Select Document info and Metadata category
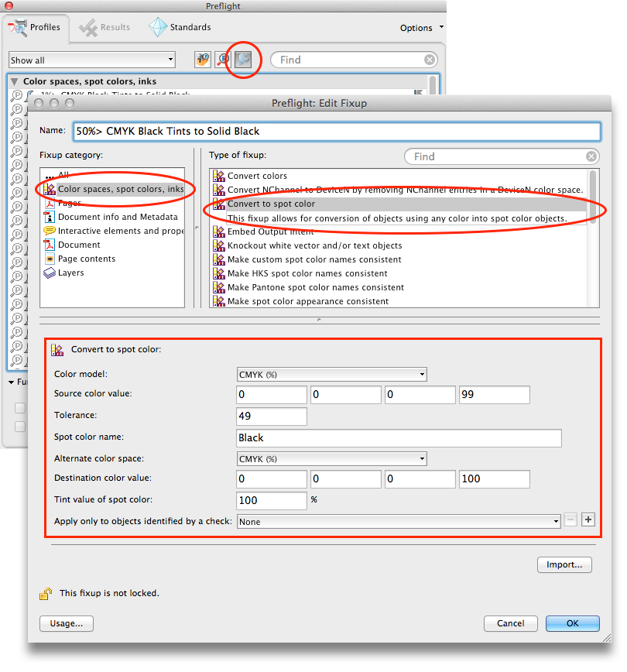The width and height of the screenshot is (627, 672). [112, 217]
